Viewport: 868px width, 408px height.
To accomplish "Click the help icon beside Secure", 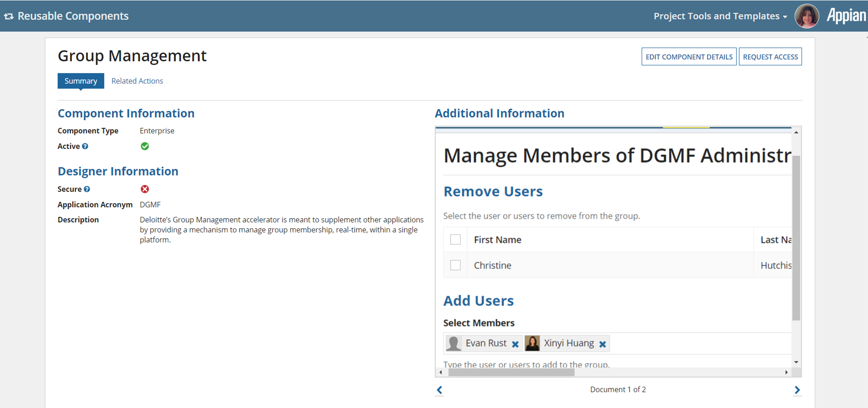I will point(87,189).
